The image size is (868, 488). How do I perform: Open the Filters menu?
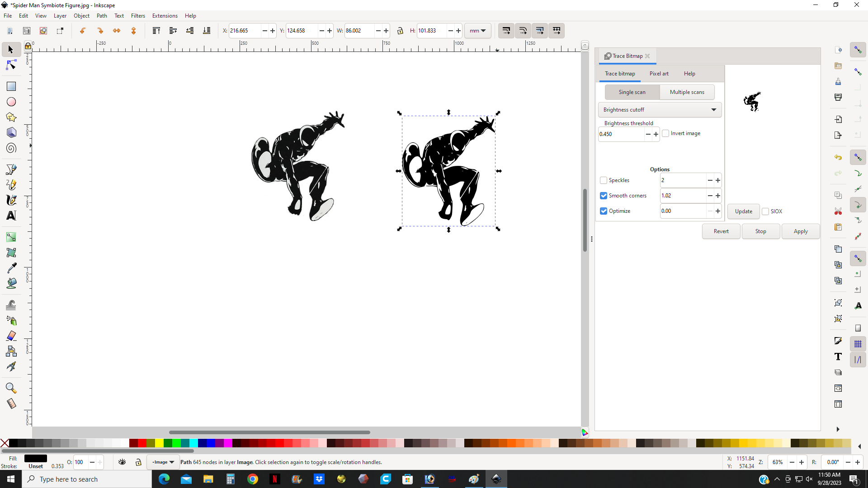coord(138,16)
